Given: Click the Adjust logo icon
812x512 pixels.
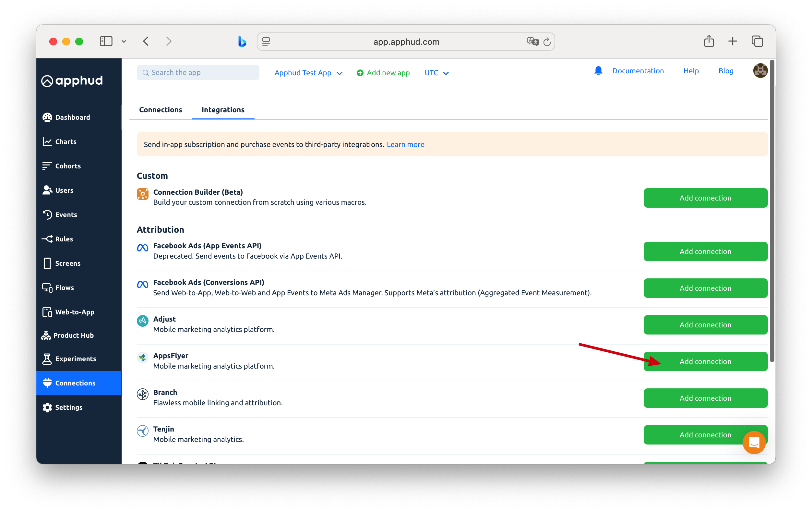Looking at the screenshot, I should pyautogui.click(x=143, y=321).
